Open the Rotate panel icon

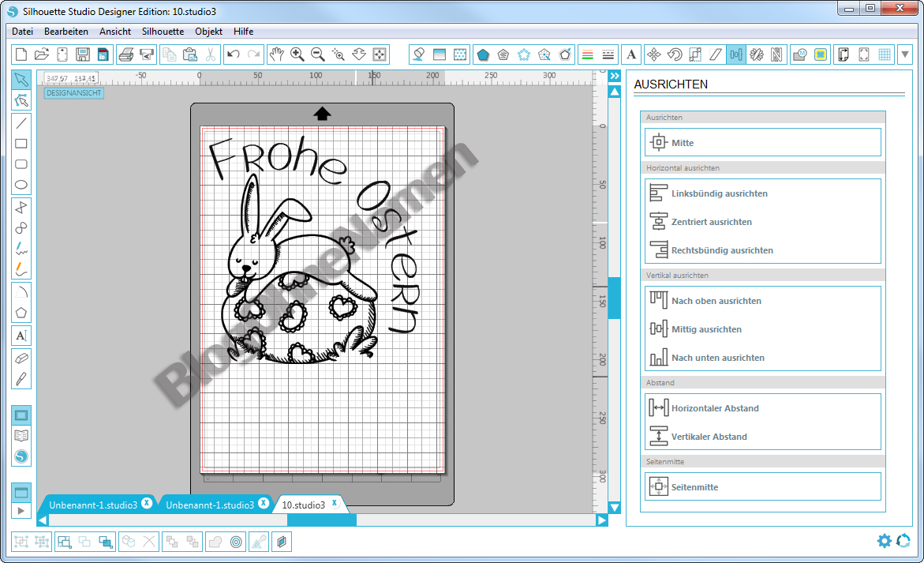[x=675, y=54]
